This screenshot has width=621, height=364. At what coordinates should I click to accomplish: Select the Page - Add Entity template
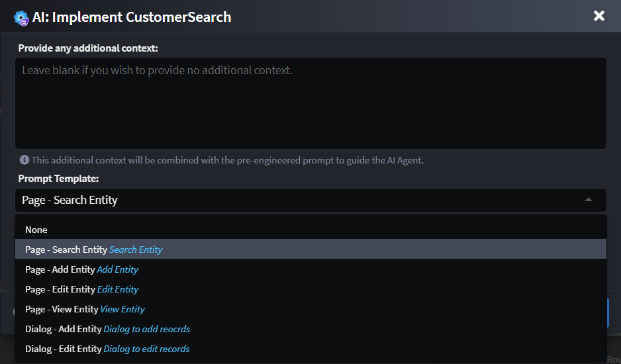pyautogui.click(x=60, y=269)
